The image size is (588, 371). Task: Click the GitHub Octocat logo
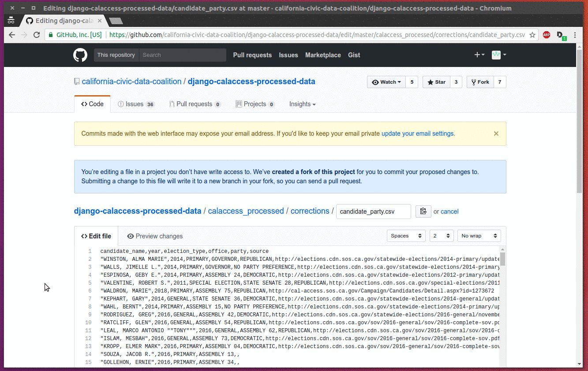pos(80,55)
